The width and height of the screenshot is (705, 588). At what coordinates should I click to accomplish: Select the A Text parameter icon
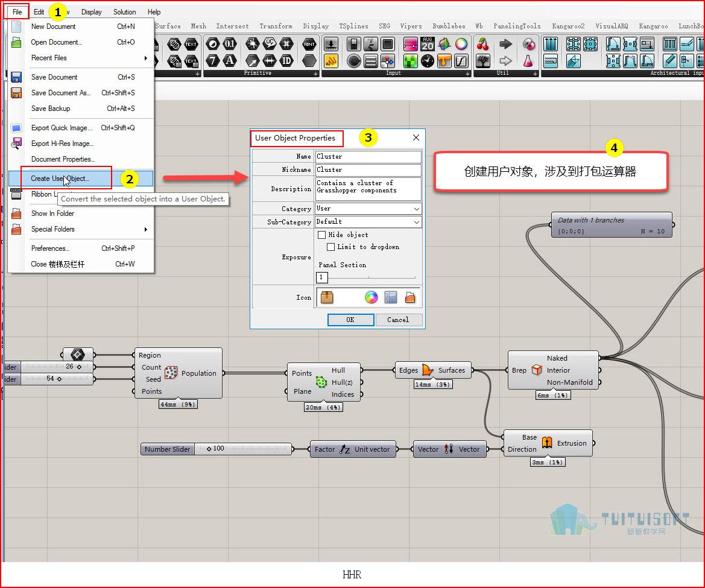click(x=230, y=60)
